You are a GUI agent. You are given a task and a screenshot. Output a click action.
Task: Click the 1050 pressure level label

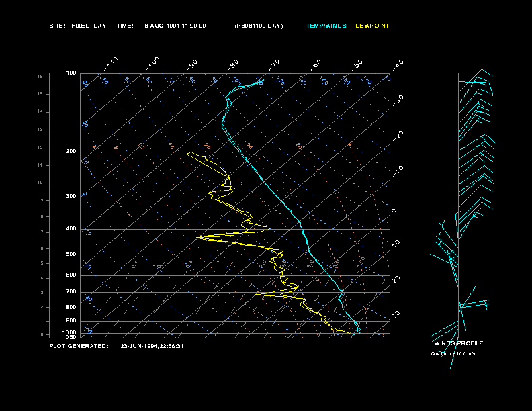70,337
